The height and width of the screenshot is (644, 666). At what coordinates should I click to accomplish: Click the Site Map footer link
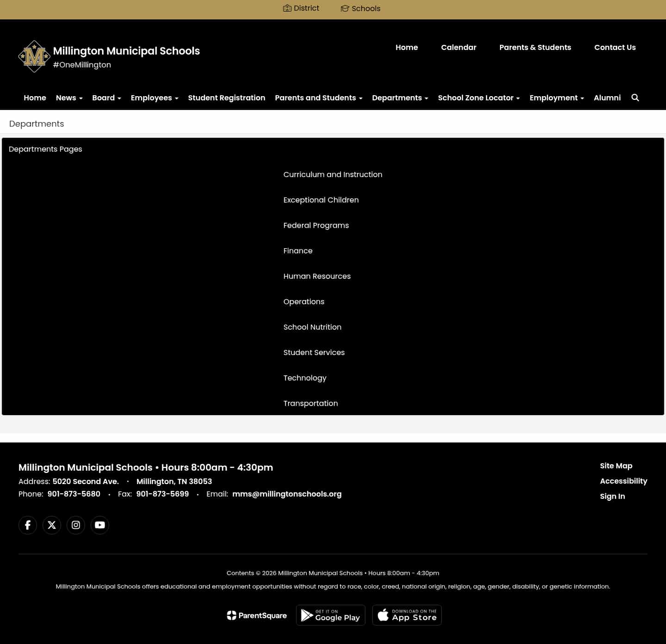point(616,466)
